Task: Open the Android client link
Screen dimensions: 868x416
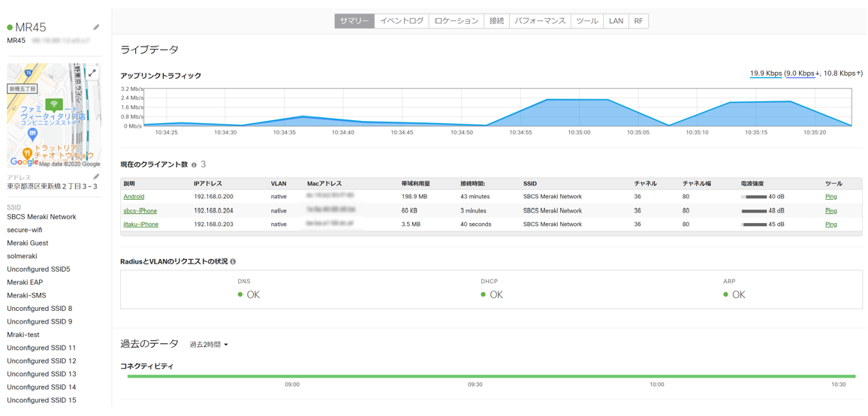Action: pos(134,197)
